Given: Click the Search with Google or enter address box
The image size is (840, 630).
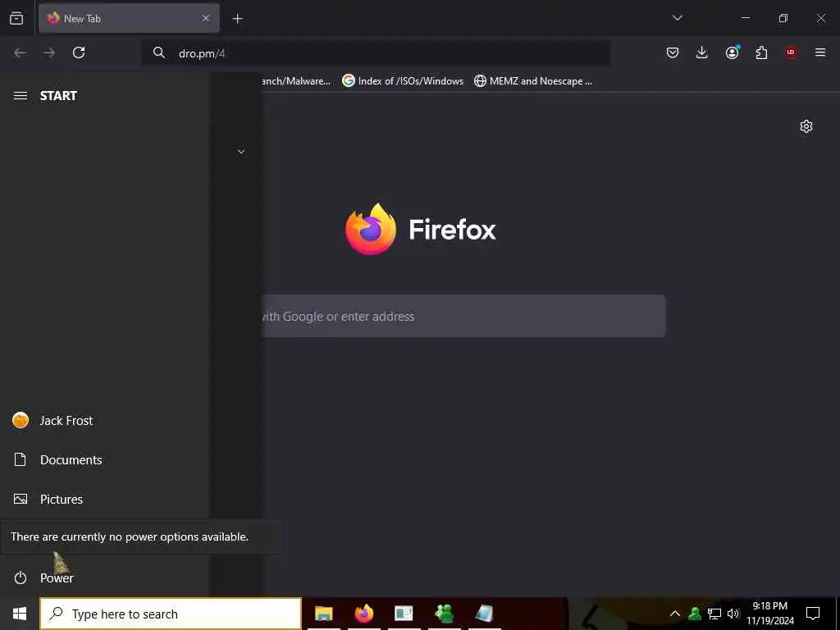Looking at the screenshot, I should [x=463, y=316].
